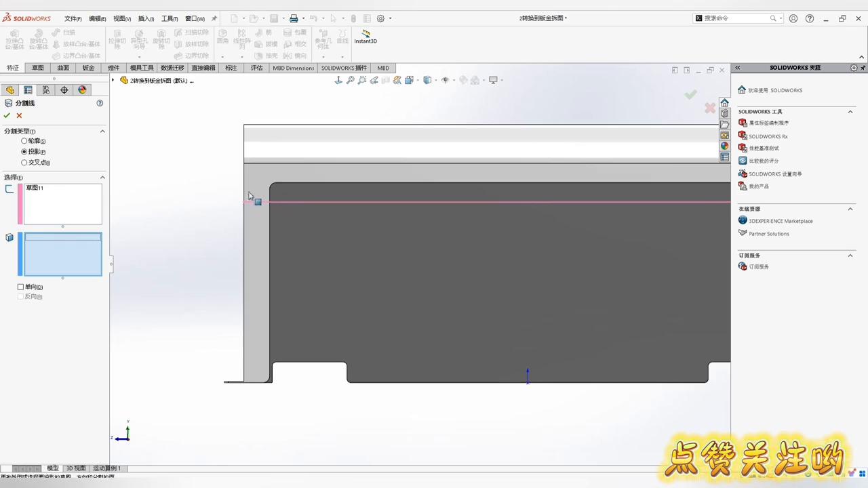Collapse SOLIDWORKS 工具 section in task pane

coord(850,111)
